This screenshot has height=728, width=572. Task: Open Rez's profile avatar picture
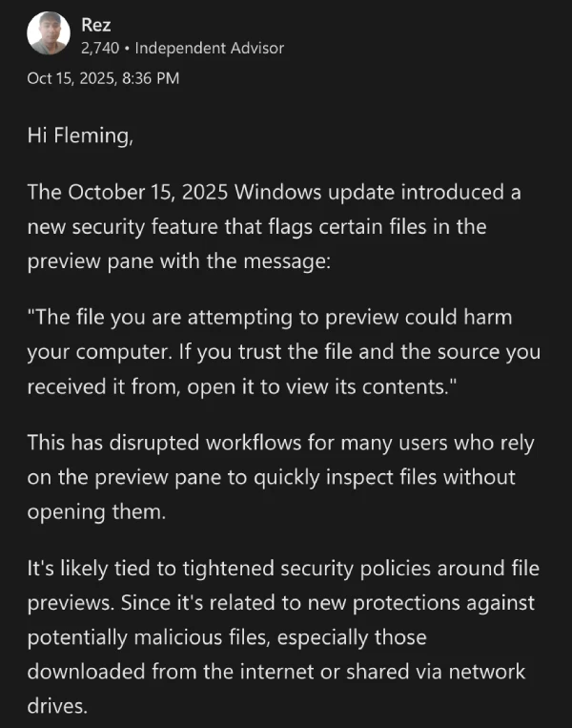(x=48, y=34)
